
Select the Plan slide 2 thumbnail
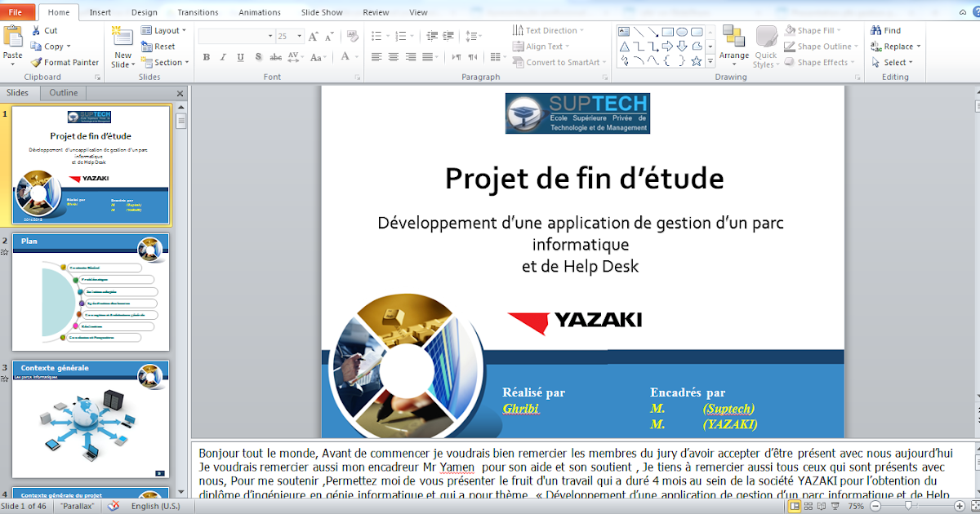(x=91, y=292)
